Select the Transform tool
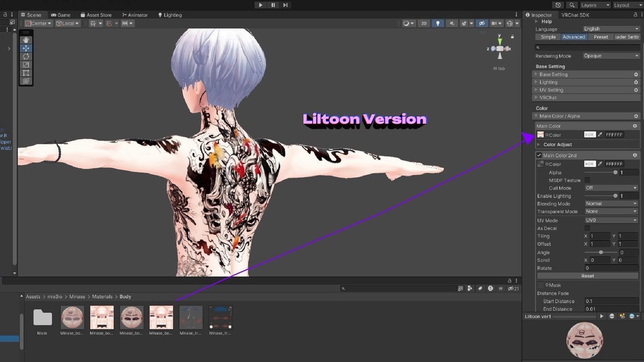644x362 pixels. [x=26, y=81]
